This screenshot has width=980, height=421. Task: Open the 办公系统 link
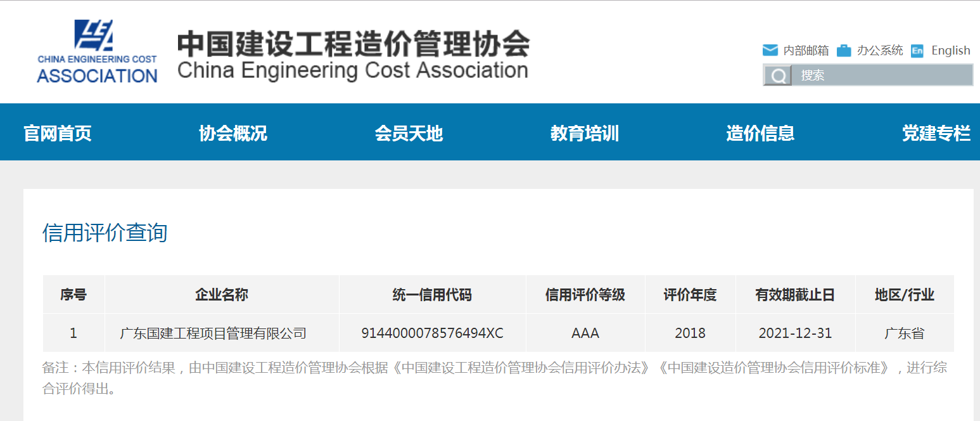(880, 51)
